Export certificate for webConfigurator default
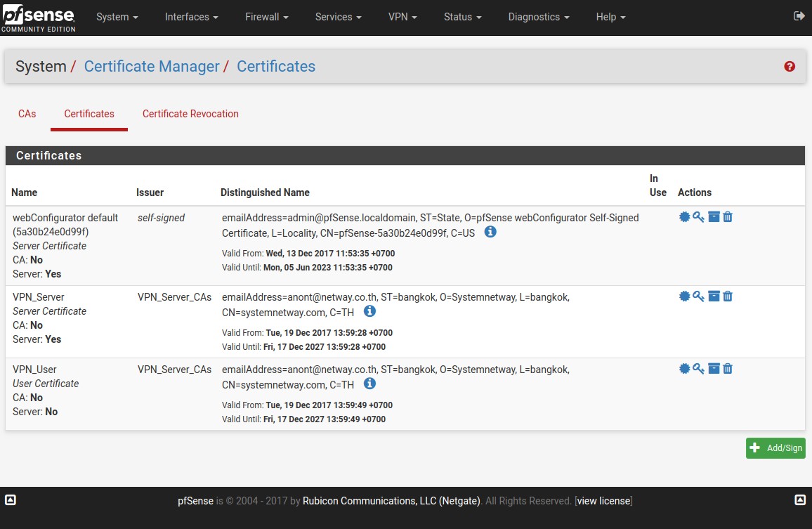The height and width of the screenshot is (529, 812). point(684,217)
